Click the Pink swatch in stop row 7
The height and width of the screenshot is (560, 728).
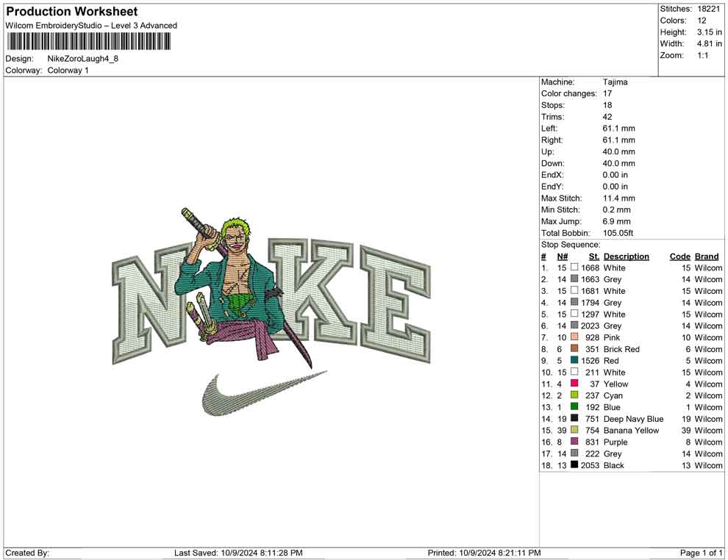tap(574, 337)
